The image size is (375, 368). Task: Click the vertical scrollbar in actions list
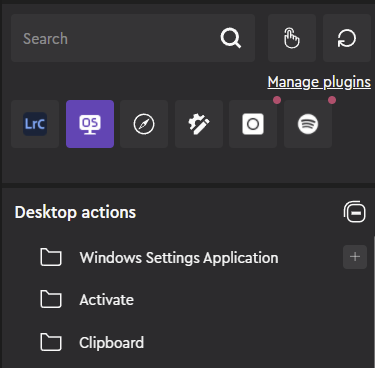pos(374,302)
